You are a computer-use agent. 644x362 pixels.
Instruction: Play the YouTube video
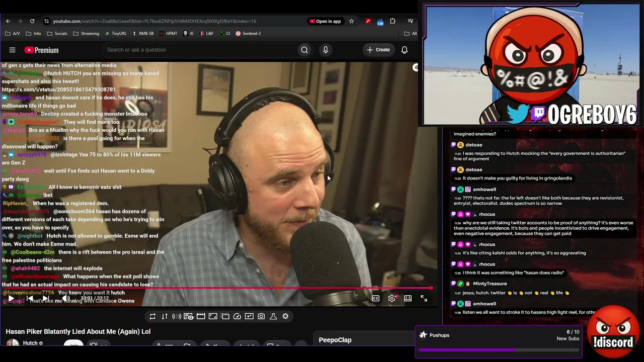click(x=11, y=298)
